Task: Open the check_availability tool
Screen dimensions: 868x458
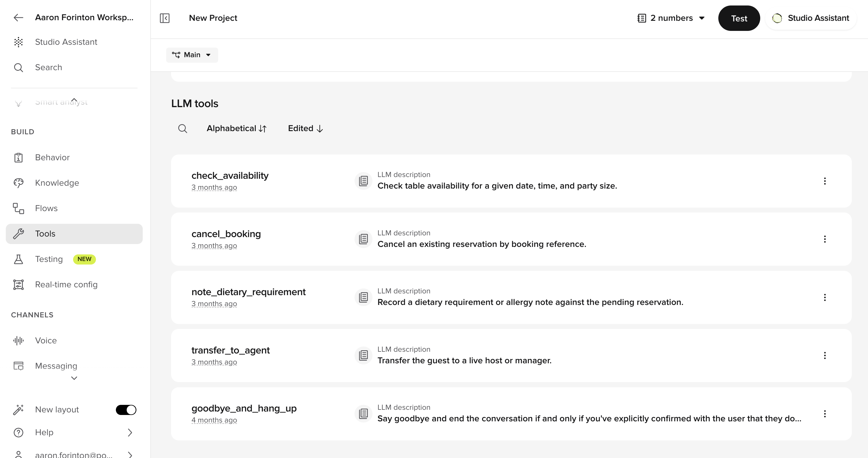Action: coord(230,176)
